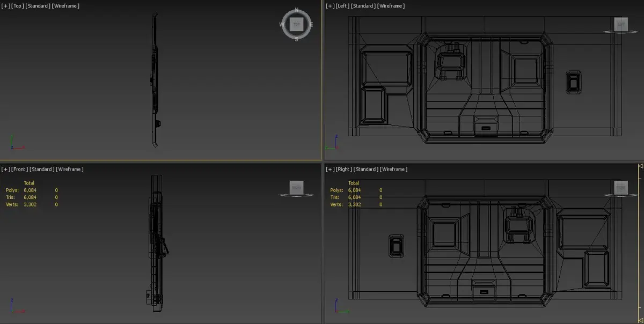Click the compass N letter on ViewCube ring
The height and width of the screenshot is (324, 644).
click(296, 10)
